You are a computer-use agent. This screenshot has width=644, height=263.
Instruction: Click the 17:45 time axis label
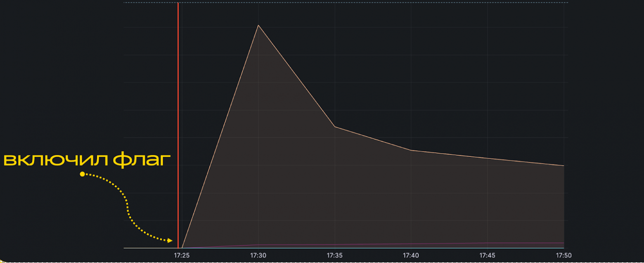(x=488, y=256)
